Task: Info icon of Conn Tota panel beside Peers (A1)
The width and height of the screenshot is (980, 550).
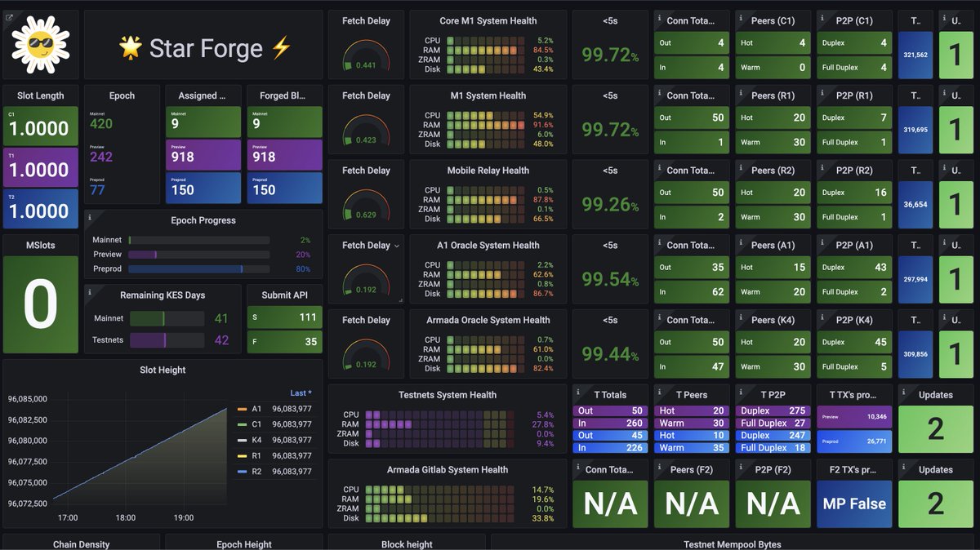Action: [x=659, y=242]
